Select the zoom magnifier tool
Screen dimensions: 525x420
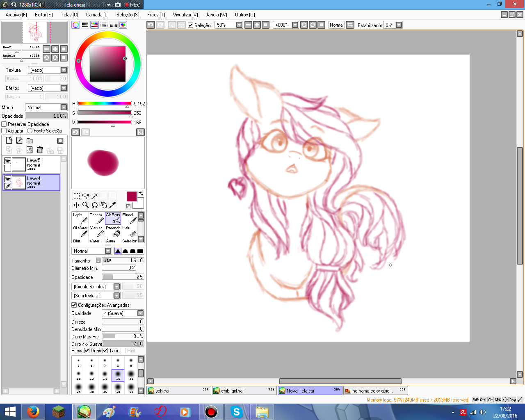coord(85,205)
